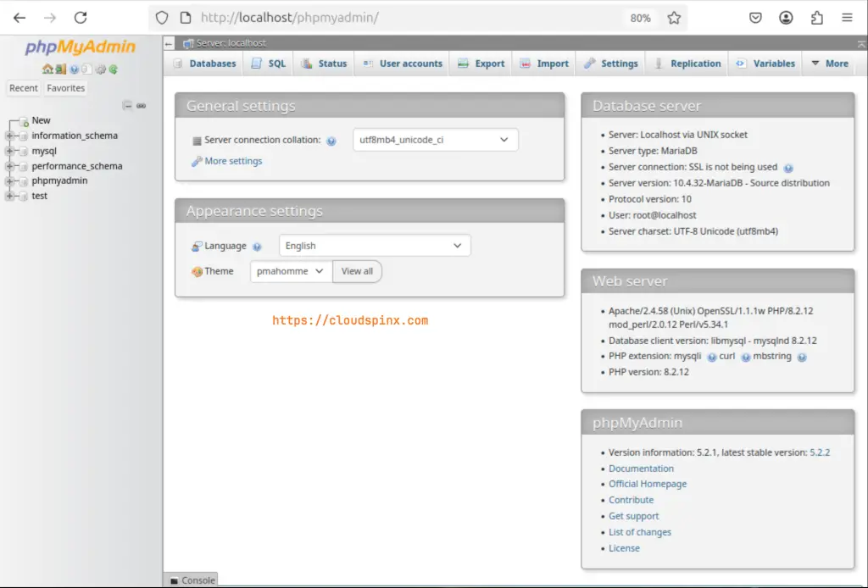Switch to the Favorites tab

click(x=65, y=87)
